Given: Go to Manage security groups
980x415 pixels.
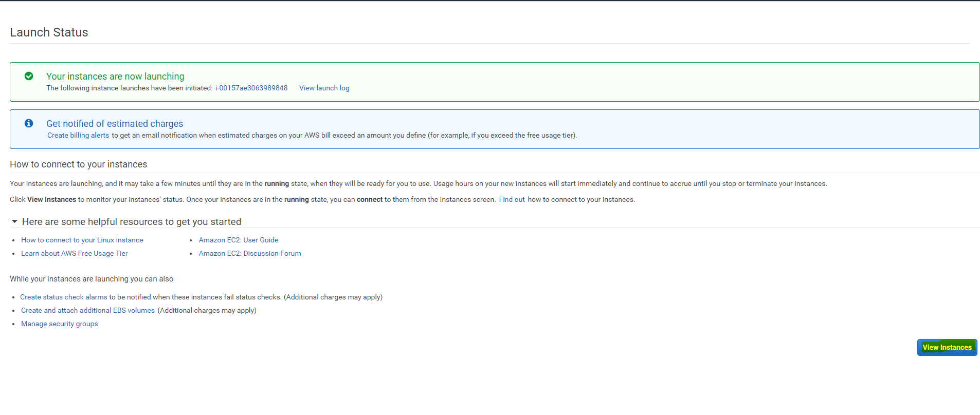Looking at the screenshot, I should 59,324.
